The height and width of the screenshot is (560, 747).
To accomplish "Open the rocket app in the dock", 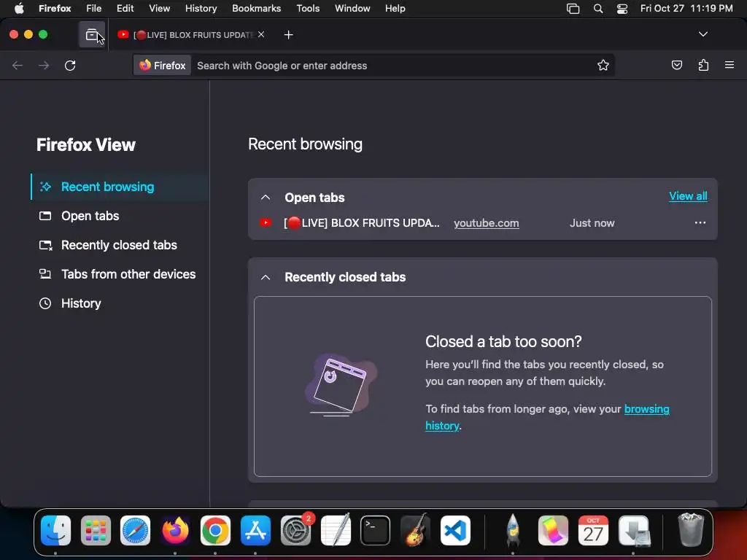I will click(x=513, y=530).
